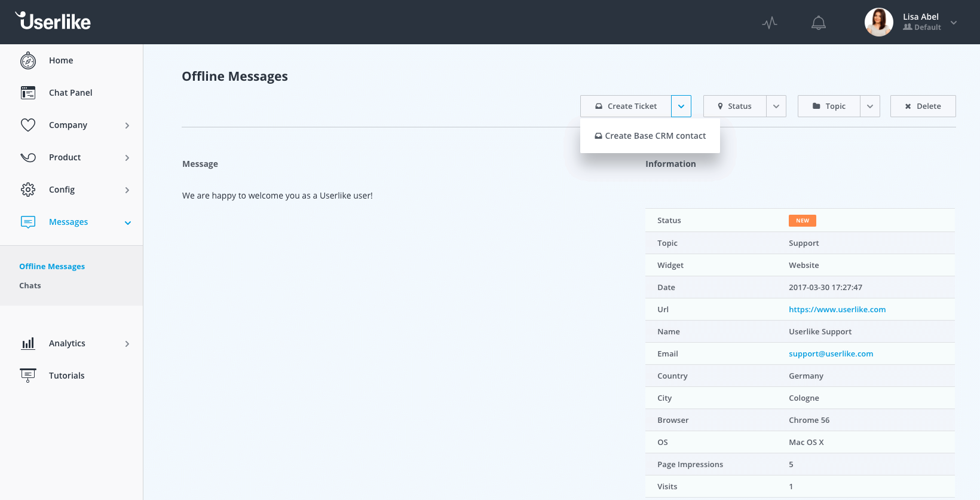Go to Home in the sidebar
Viewport: 980px width, 500px height.
[x=61, y=60]
